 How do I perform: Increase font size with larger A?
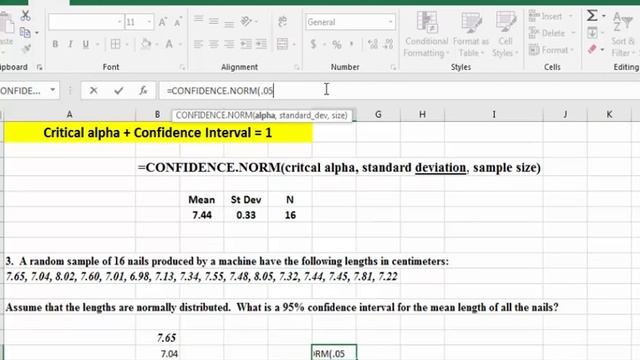tap(162, 22)
